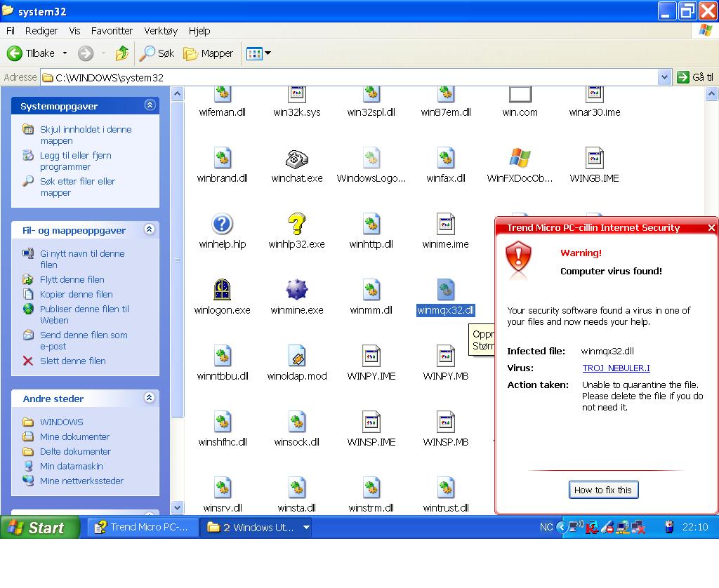
Task: Toggle the Mapper folders pane
Action: pos(209,53)
